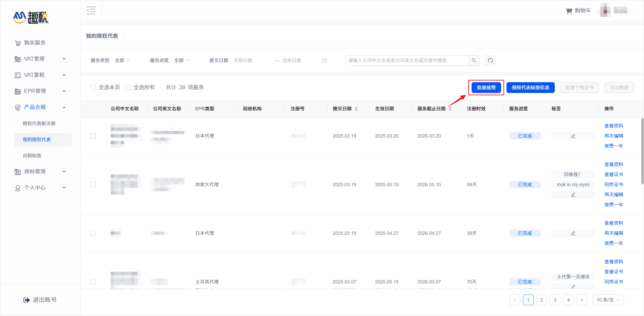This screenshot has height=316, width=644.
Task: Click the search magnifier icon
Action: tap(474, 60)
